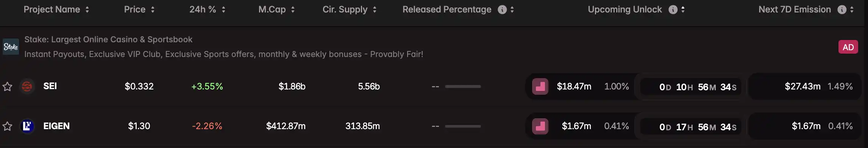Show Upcoming Unlock info icon
The height and width of the screenshot is (148, 868).
click(673, 10)
